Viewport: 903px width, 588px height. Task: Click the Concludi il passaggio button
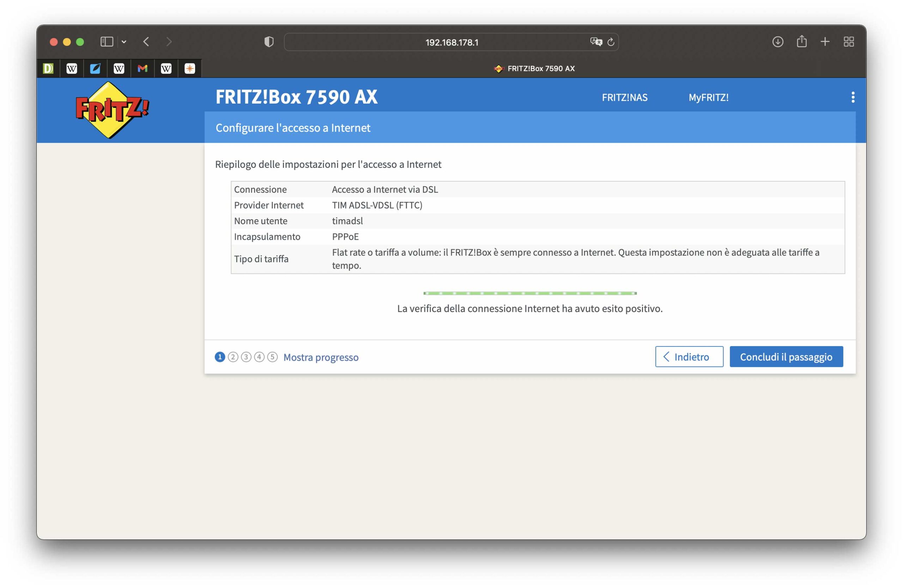[x=786, y=357]
